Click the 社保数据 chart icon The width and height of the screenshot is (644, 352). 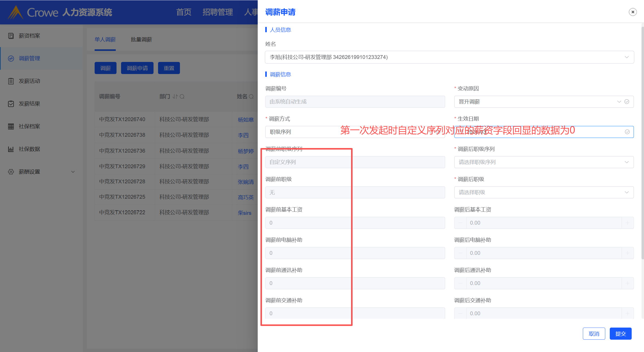tap(11, 149)
